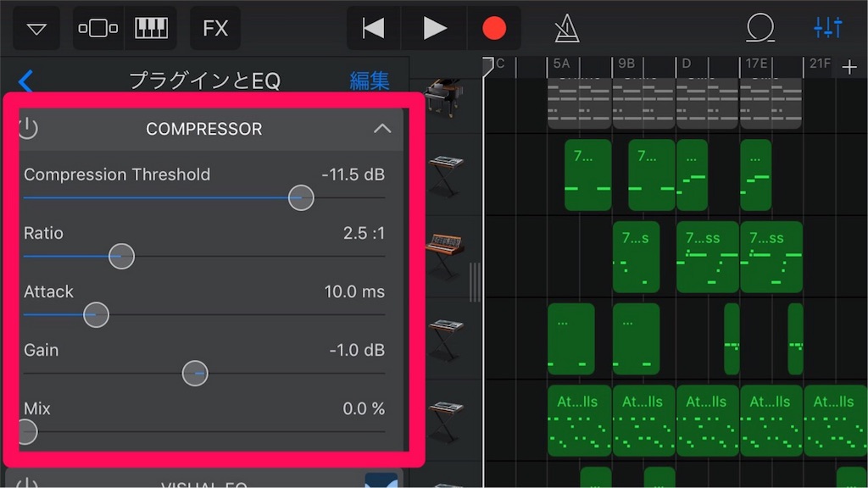This screenshot has width=868, height=488.
Task: Click the 9B section marker in ruler
Action: coord(626,64)
